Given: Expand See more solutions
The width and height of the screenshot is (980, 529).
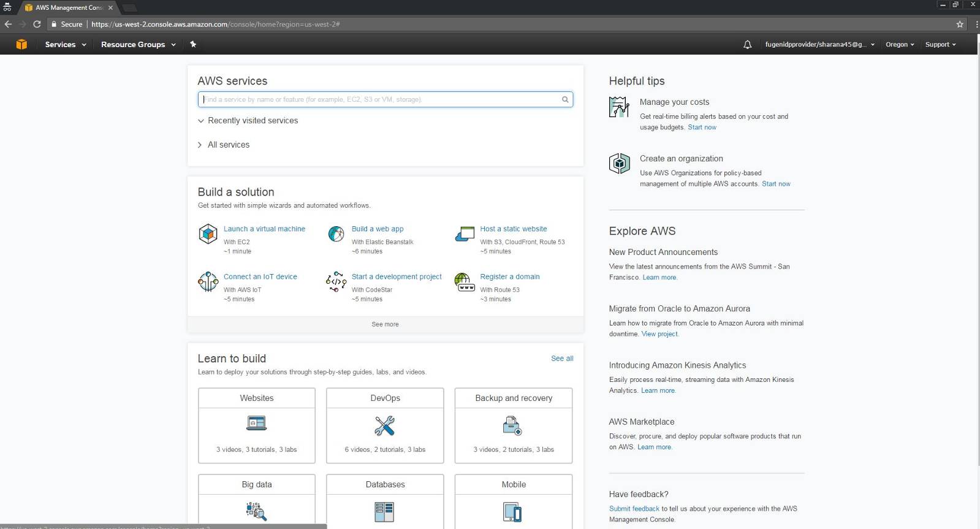Looking at the screenshot, I should 385,324.
